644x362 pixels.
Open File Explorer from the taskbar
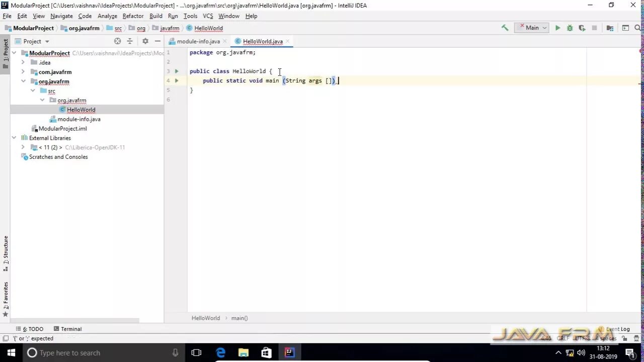243,353
